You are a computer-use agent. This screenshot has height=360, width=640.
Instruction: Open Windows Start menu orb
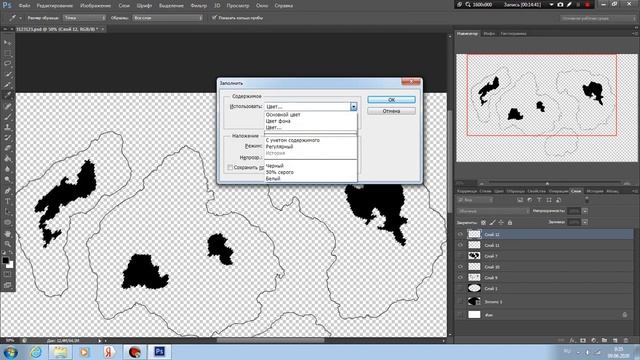10,352
